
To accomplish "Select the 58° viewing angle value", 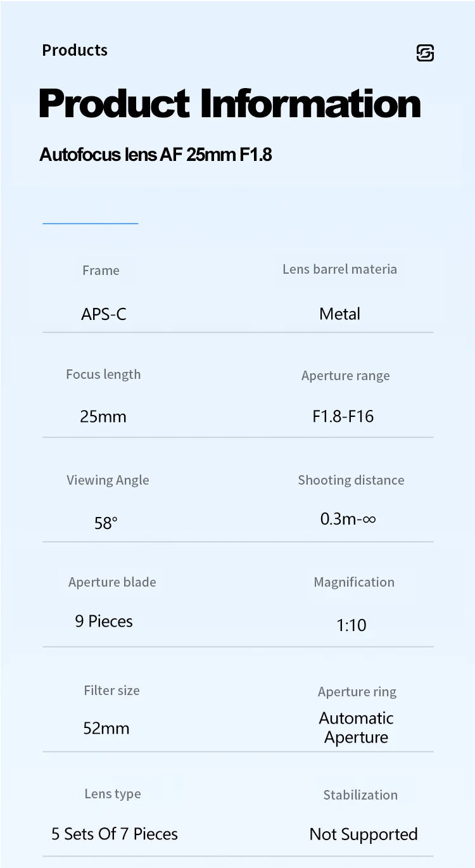I will click(106, 523).
